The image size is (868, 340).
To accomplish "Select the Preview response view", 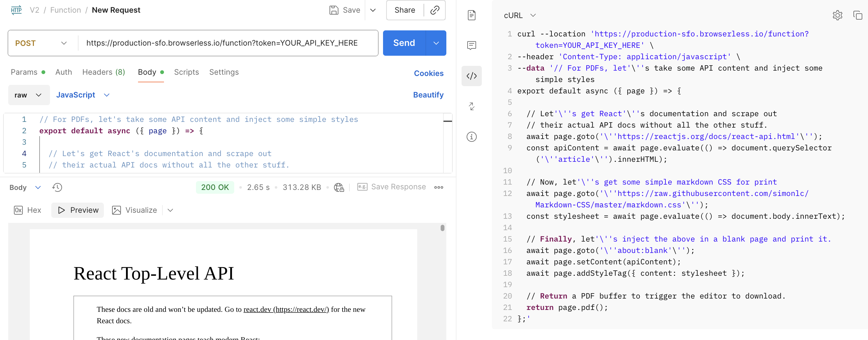I will tap(78, 210).
